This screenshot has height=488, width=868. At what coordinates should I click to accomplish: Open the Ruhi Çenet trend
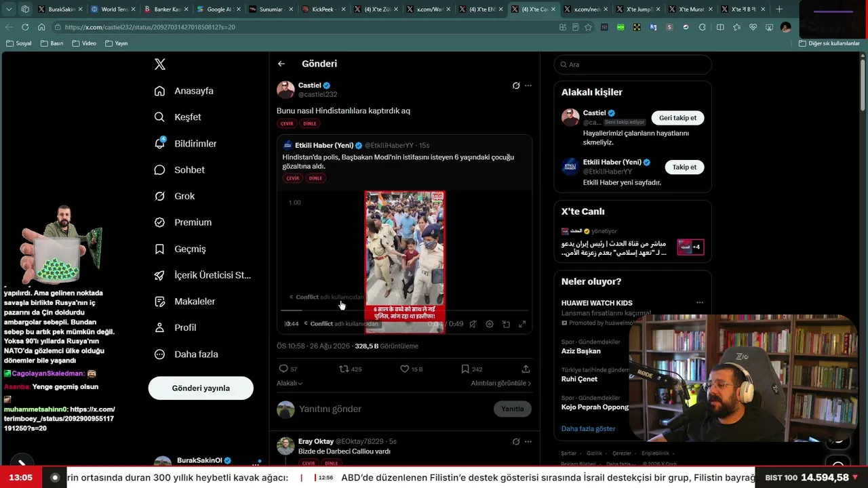[580, 379]
